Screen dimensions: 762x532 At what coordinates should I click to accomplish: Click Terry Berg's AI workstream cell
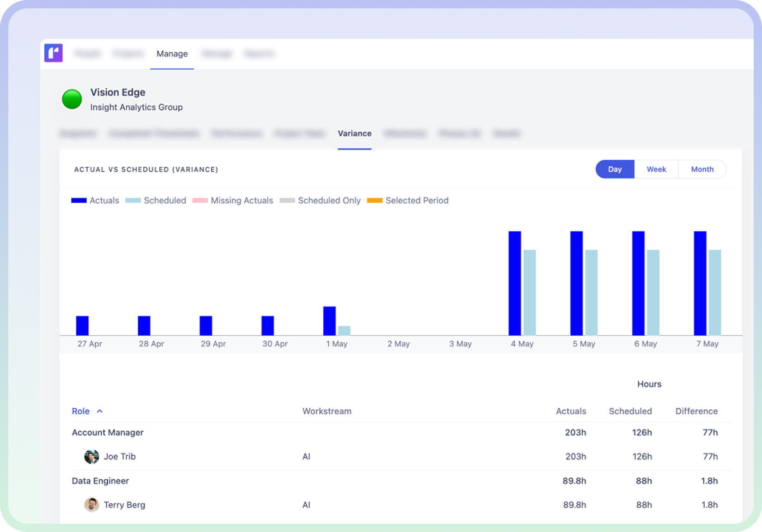(306, 505)
